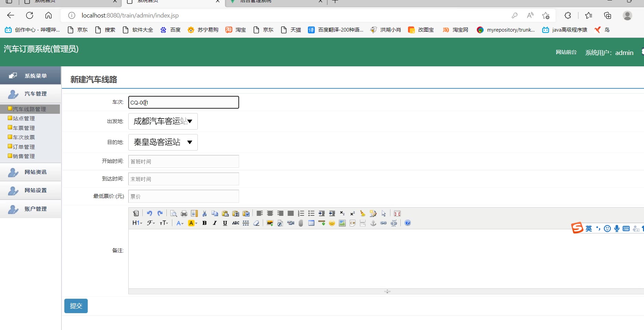The image size is (644, 330).
Task: Click the copy icon in the editor toolbar
Action: coord(215,213)
